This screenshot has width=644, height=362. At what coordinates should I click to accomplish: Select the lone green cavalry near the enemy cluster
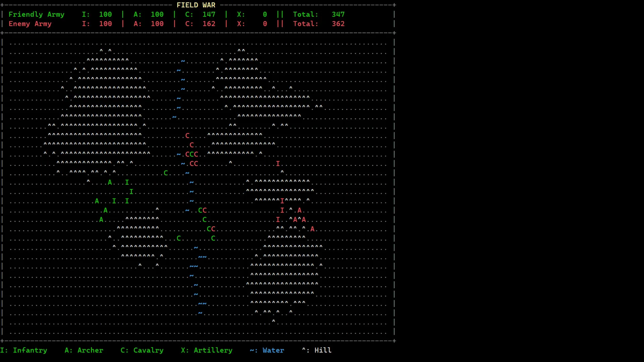pos(166,173)
